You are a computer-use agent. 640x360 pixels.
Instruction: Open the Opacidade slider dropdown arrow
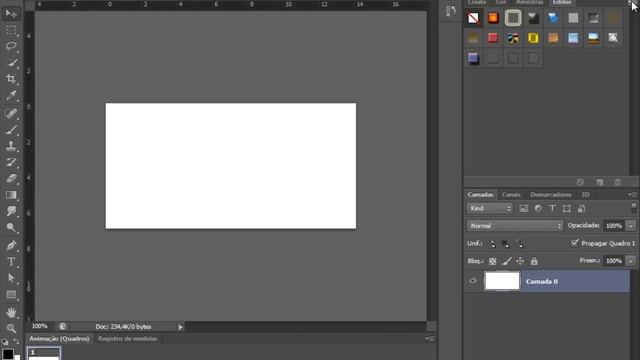tap(631, 226)
